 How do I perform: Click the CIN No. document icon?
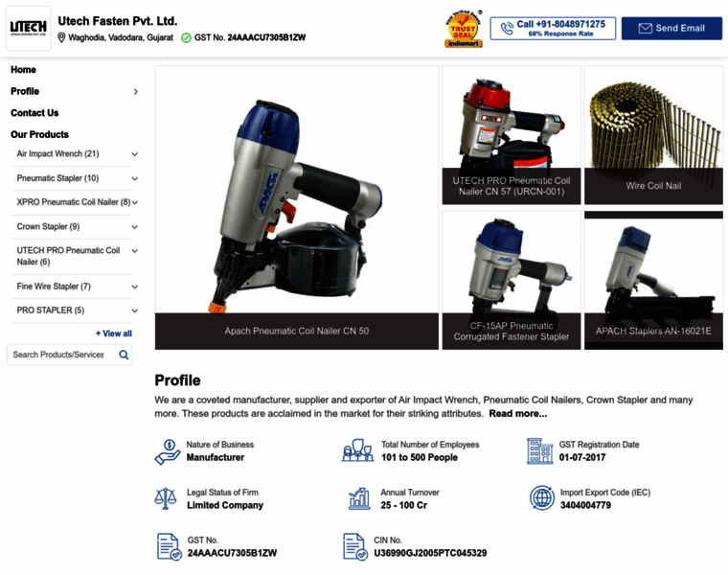pyautogui.click(x=355, y=546)
